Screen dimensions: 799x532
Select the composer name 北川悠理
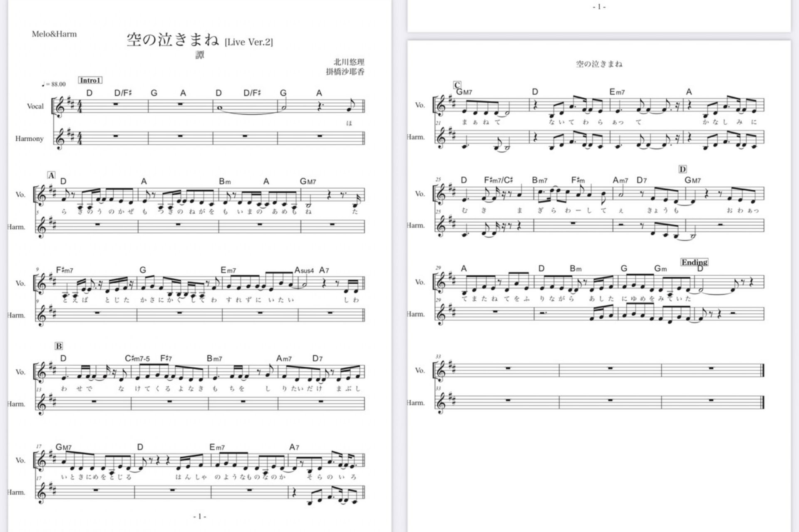coord(349,62)
